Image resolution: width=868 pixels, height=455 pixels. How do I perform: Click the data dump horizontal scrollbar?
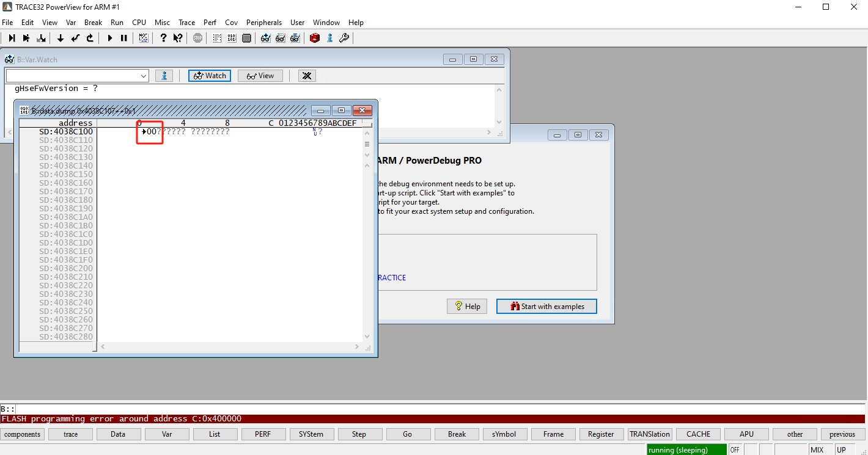230,347
